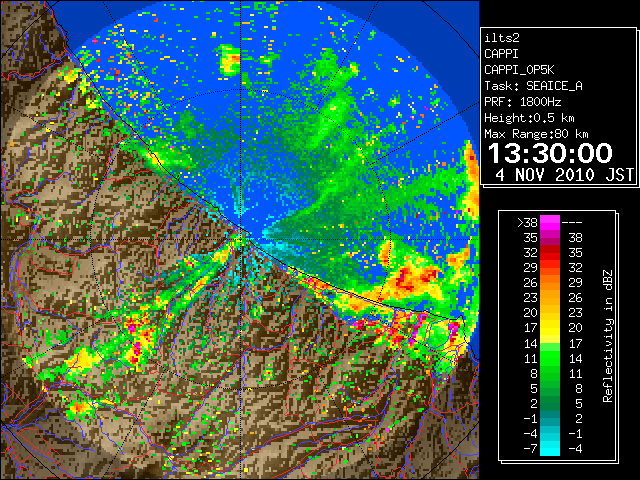Pick the lightest cyan swatch beside '-7'
The width and height of the screenshot is (640, 480).
coord(550,451)
